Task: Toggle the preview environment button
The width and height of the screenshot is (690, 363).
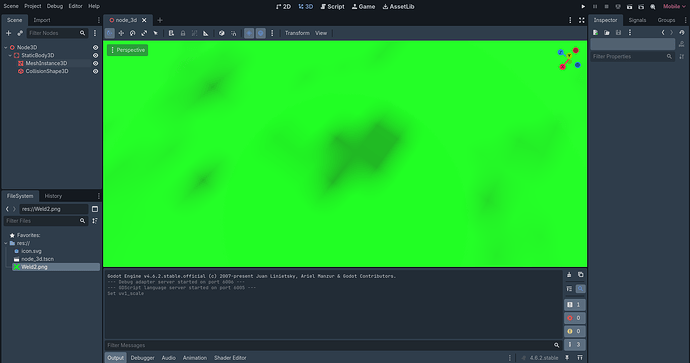Action: coord(261,33)
